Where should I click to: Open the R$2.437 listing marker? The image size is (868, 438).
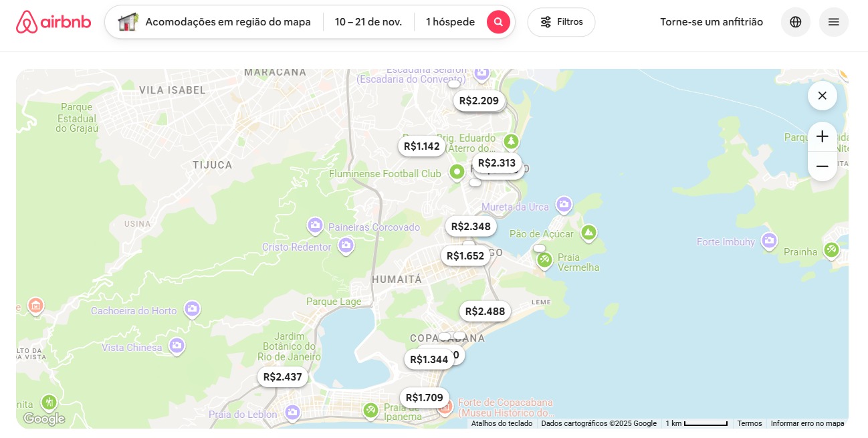pos(282,377)
